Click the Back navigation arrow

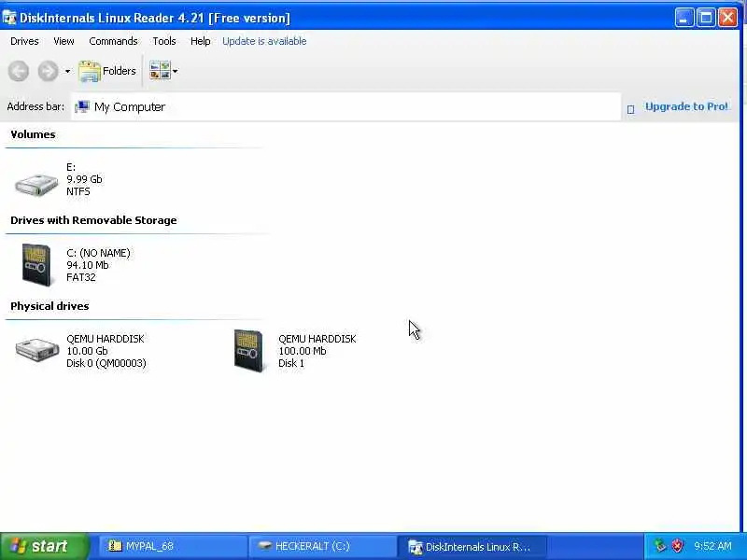19,72
